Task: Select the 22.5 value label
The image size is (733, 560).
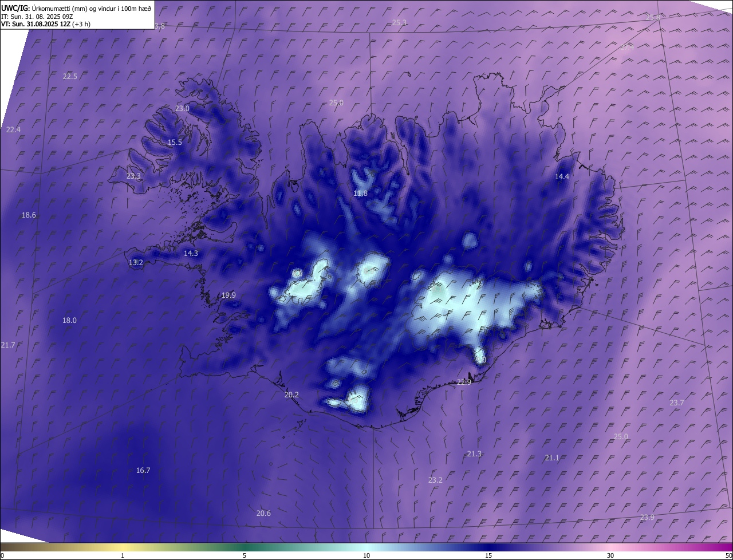Action: pos(70,76)
